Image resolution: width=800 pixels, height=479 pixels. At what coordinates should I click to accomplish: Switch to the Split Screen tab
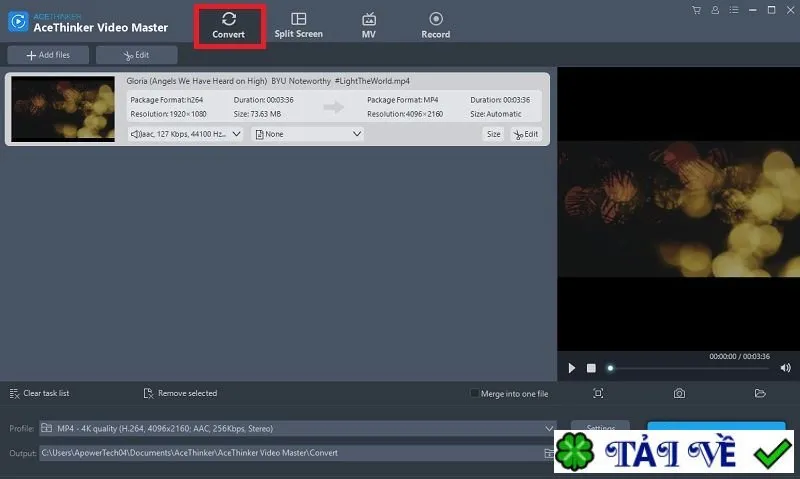(298, 25)
